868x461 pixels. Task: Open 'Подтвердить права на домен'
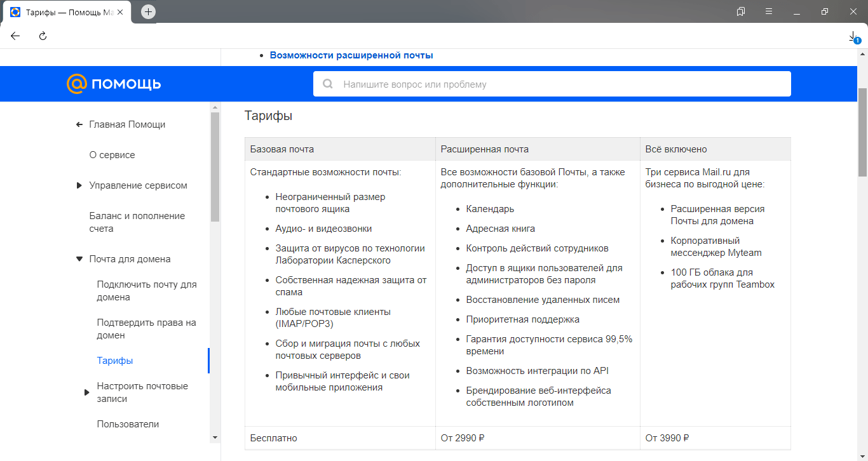[146, 329]
